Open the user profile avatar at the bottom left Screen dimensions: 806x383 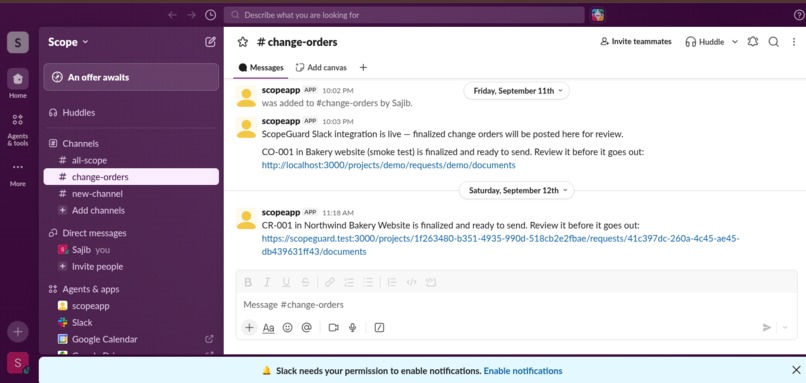[17, 363]
